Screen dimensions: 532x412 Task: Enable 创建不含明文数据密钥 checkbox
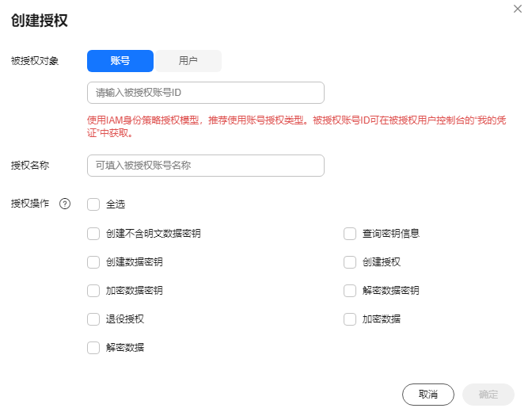pos(93,234)
